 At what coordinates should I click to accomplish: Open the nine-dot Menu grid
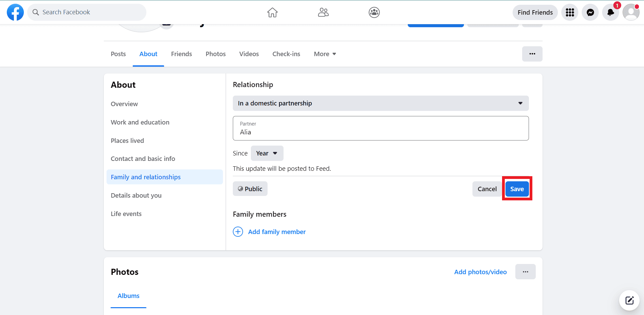(570, 13)
